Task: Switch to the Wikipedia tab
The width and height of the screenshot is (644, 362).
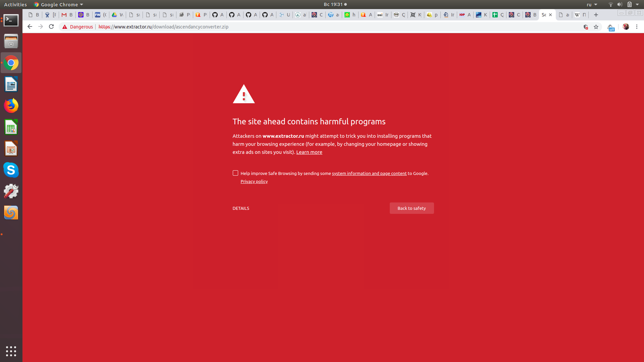Action: tap(580, 15)
